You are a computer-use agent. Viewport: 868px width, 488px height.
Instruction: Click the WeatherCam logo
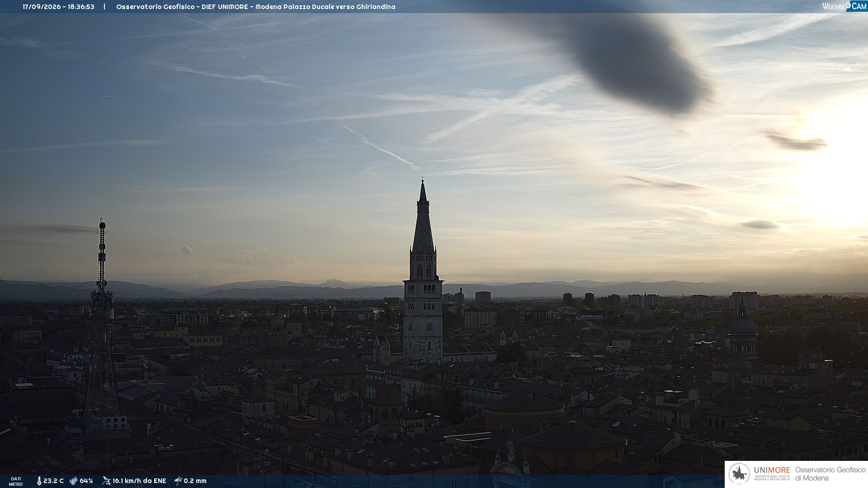click(844, 6)
